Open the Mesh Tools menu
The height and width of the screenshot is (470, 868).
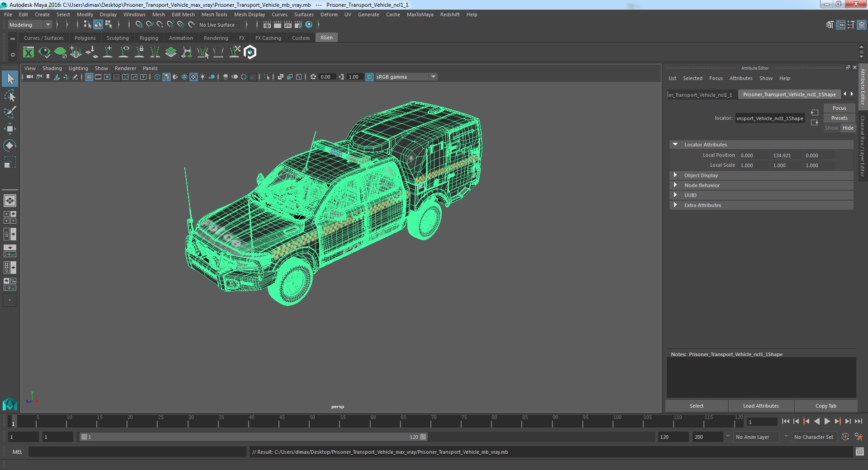214,14
